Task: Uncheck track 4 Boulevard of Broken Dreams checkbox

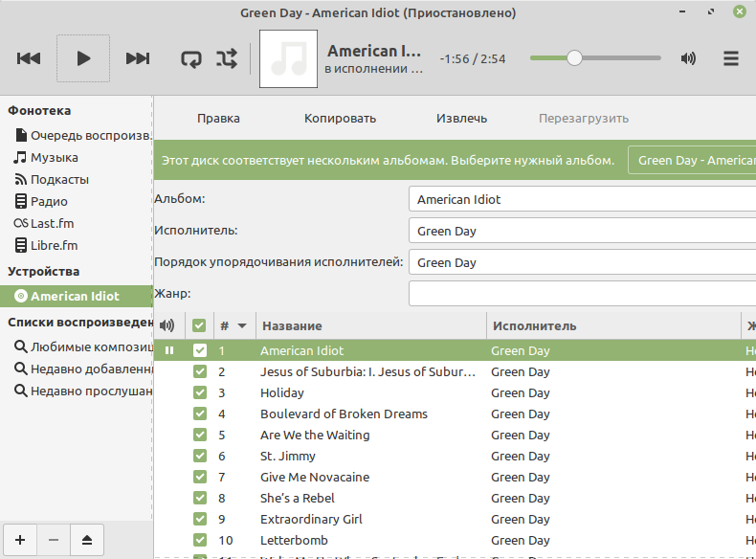Action: click(200, 414)
